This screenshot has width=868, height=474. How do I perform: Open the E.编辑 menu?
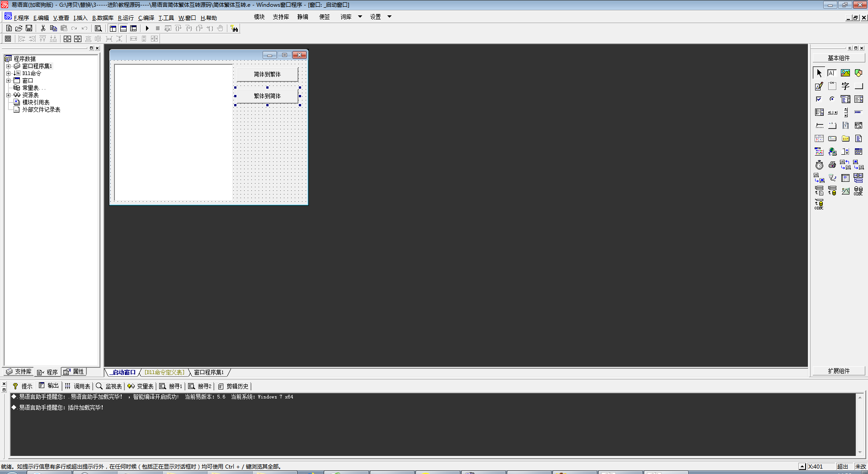[41, 18]
